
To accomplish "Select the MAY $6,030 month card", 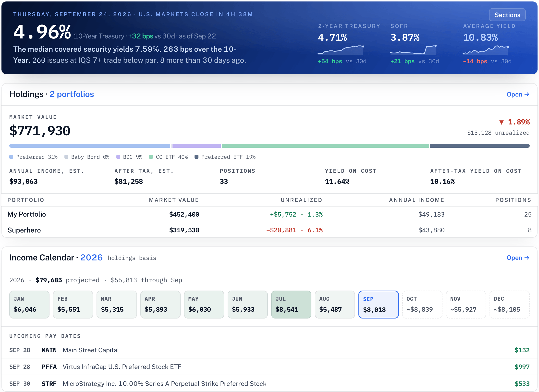I will coord(204,305).
